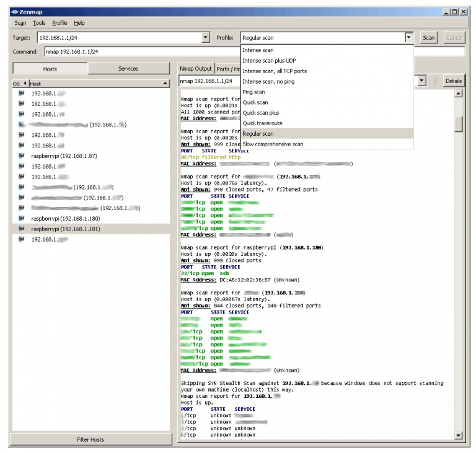Start the scan with Scan button
Screen dimensions: 476x453
pos(429,38)
